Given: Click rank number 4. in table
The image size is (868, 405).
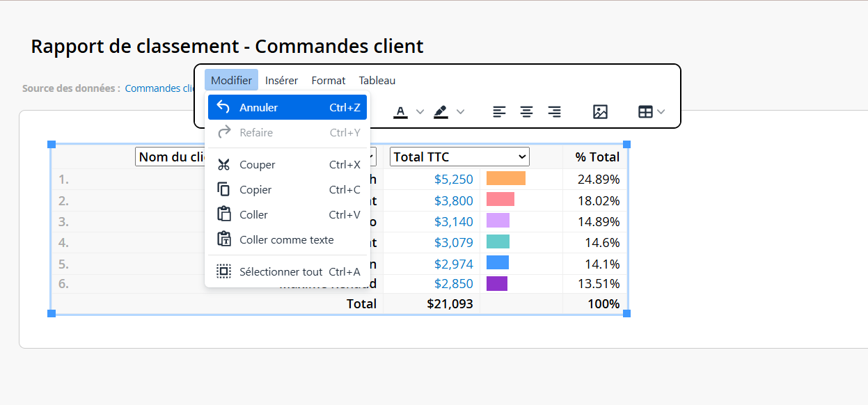Looking at the screenshot, I should (63, 242).
